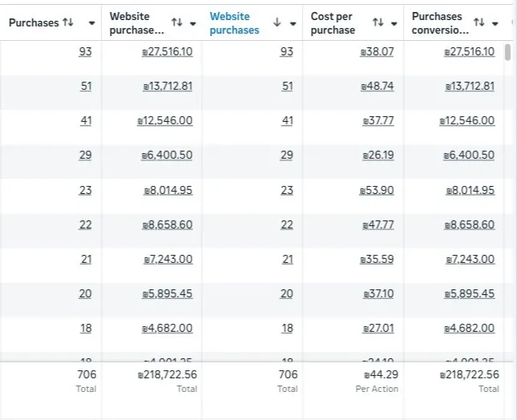The width and height of the screenshot is (517, 420).
Task: Sort by Purchases column arrows
Action: [68, 22]
